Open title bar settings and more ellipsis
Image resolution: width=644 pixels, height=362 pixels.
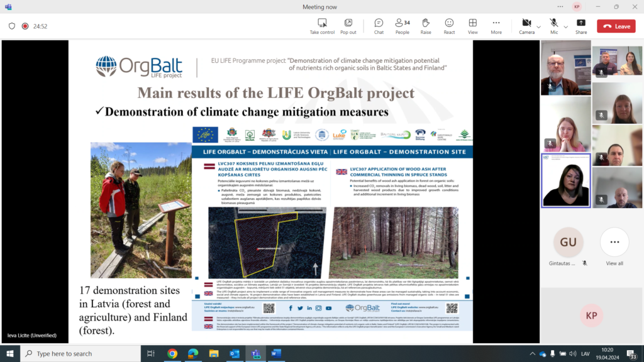(x=560, y=6)
